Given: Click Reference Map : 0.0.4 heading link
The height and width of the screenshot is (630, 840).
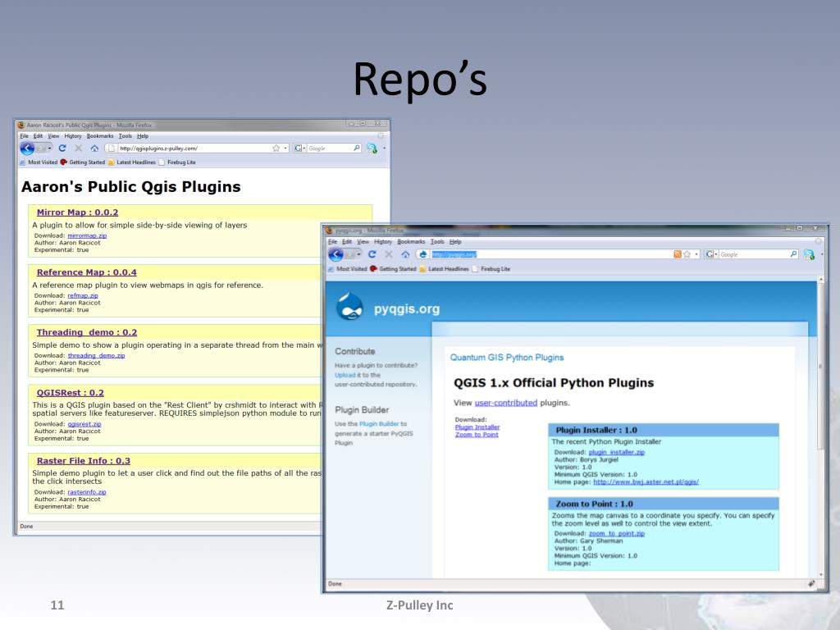Looking at the screenshot, I should coord(86,272).
